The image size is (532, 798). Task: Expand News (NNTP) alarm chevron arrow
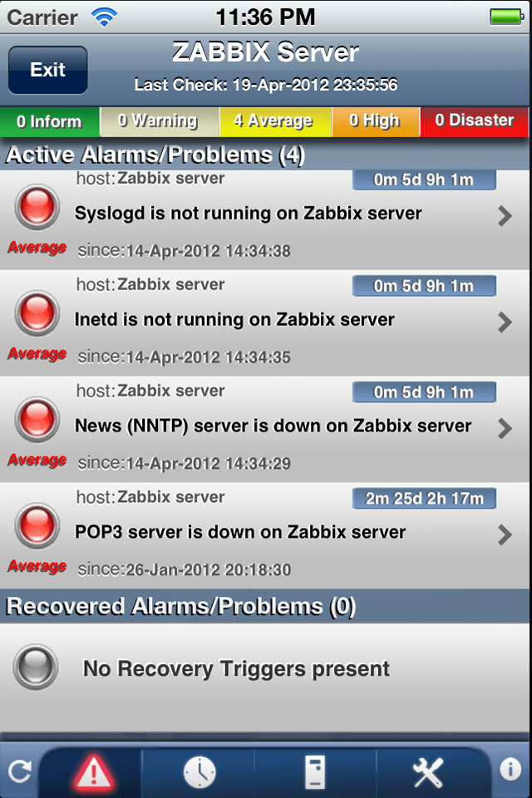point(505,429)
